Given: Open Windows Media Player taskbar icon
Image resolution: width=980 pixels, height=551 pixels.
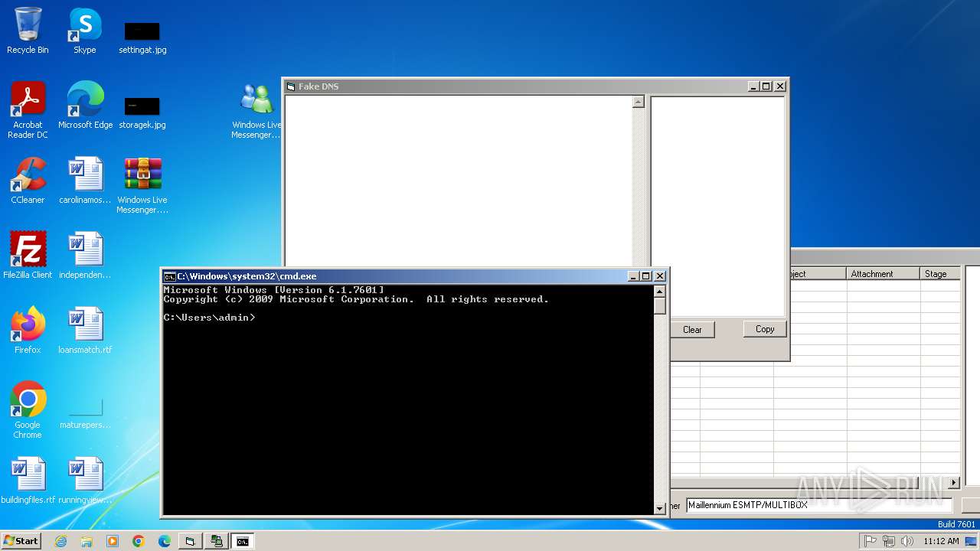Looking at the screenshot, I should click(x=113, y=541).
